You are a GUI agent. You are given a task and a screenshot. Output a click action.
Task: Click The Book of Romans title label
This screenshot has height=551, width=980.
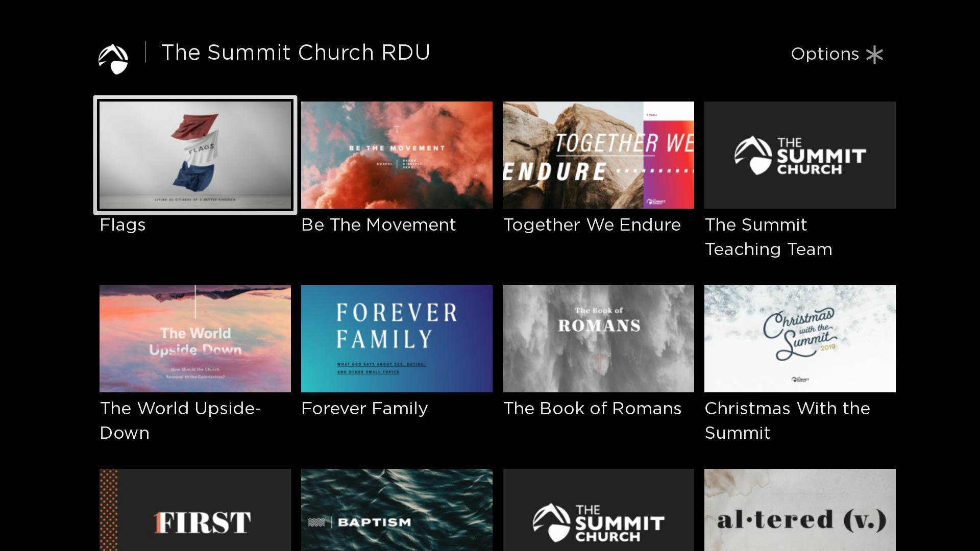(x=592, y=409)
